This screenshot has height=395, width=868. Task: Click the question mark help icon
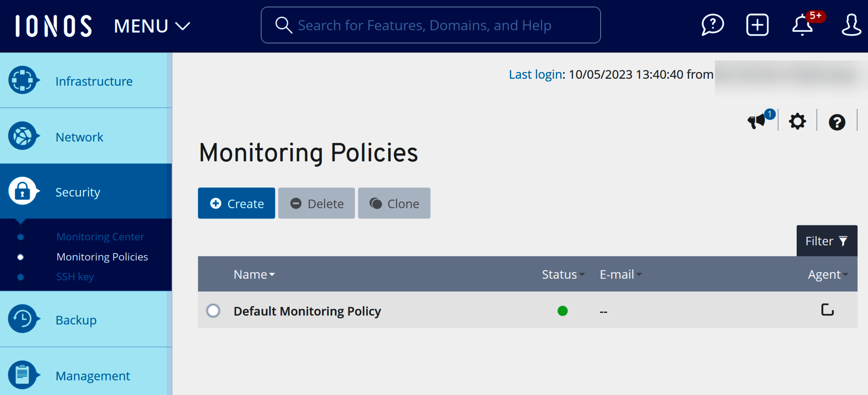click(x=837, y=122)
